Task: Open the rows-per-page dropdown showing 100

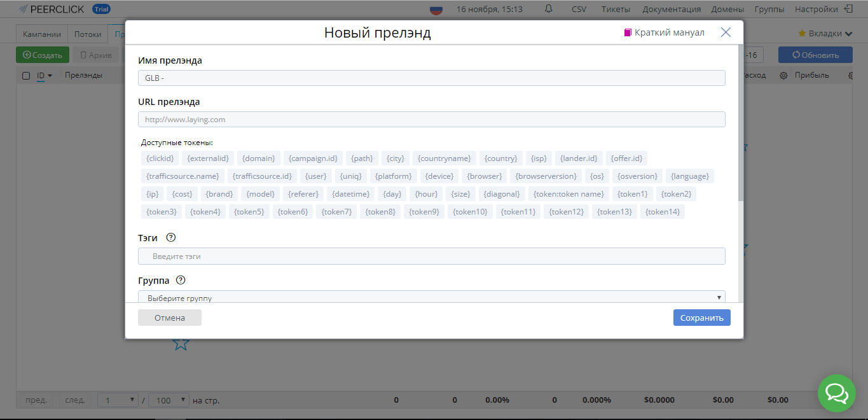Action: [x=169, y=400]
